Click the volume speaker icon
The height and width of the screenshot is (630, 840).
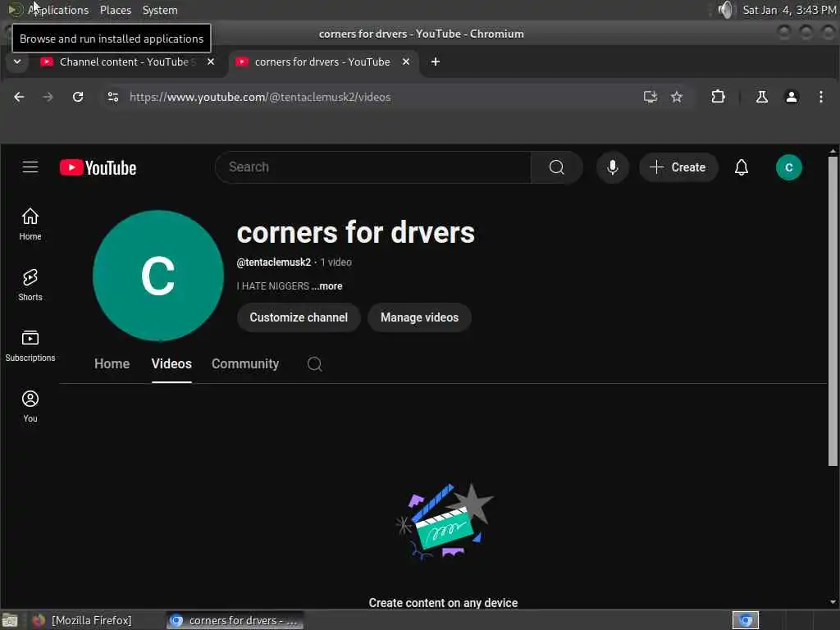coord(725,10)
